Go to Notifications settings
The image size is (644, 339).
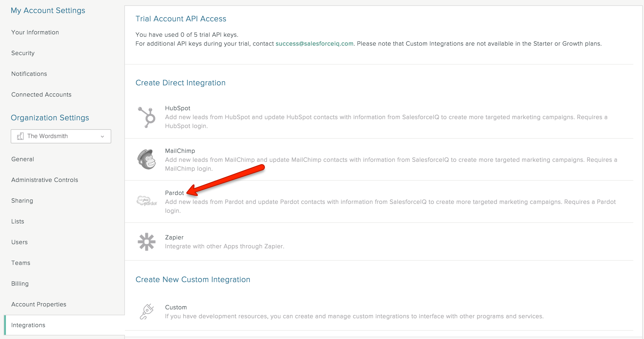[29, 74]
